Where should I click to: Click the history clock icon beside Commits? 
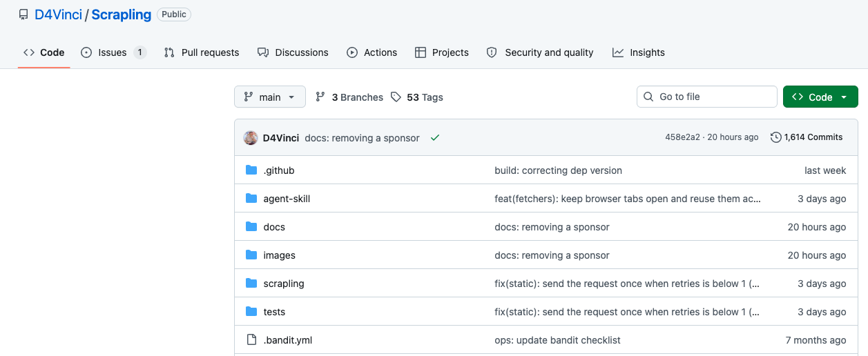[x=776, y=137]
